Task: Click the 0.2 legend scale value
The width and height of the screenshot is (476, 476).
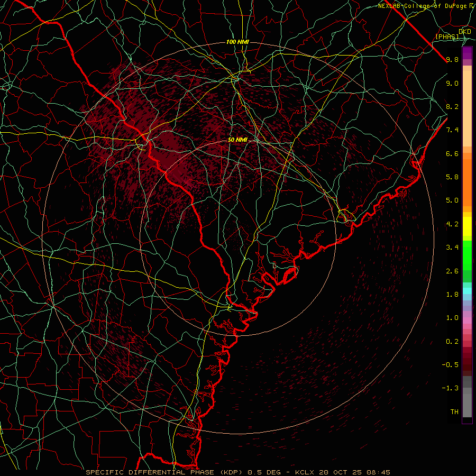Action: (452, 342)
